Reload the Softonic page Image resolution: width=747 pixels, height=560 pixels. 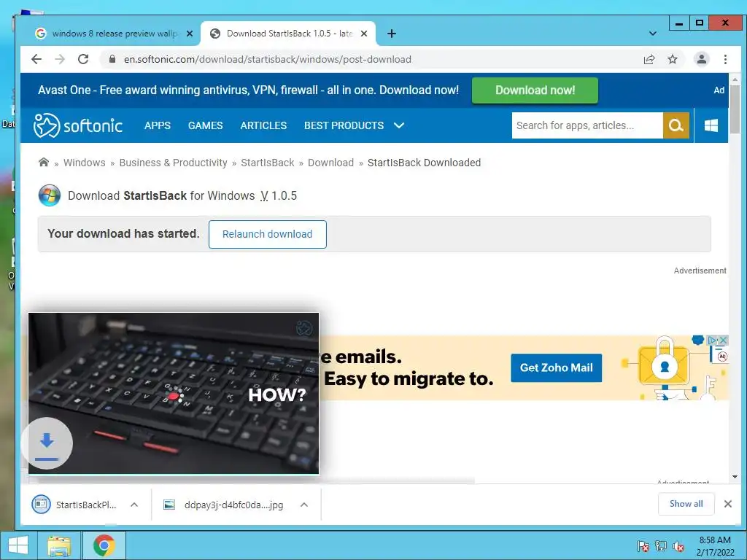click(x=83, y=59)
